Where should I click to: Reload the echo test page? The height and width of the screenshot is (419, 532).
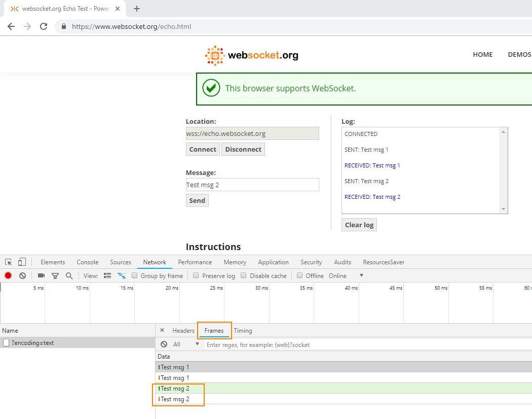[44, 26]
